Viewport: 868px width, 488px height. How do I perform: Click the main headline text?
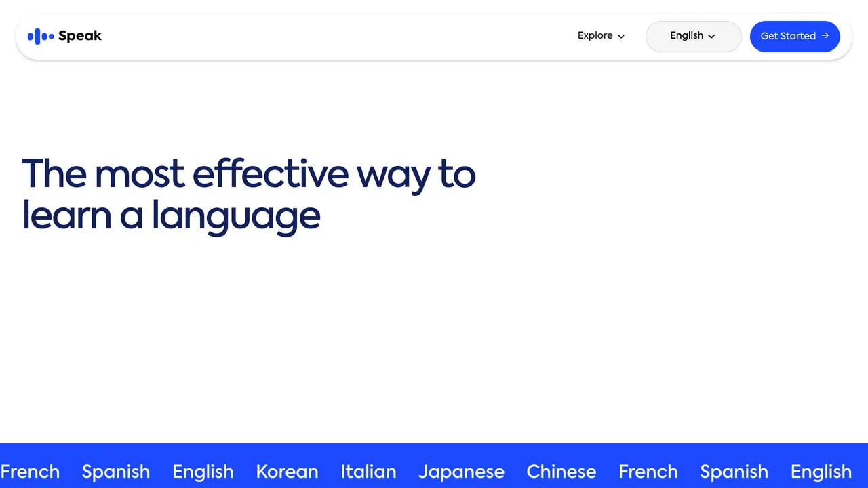pyautogui.click(x=249, y=195)
